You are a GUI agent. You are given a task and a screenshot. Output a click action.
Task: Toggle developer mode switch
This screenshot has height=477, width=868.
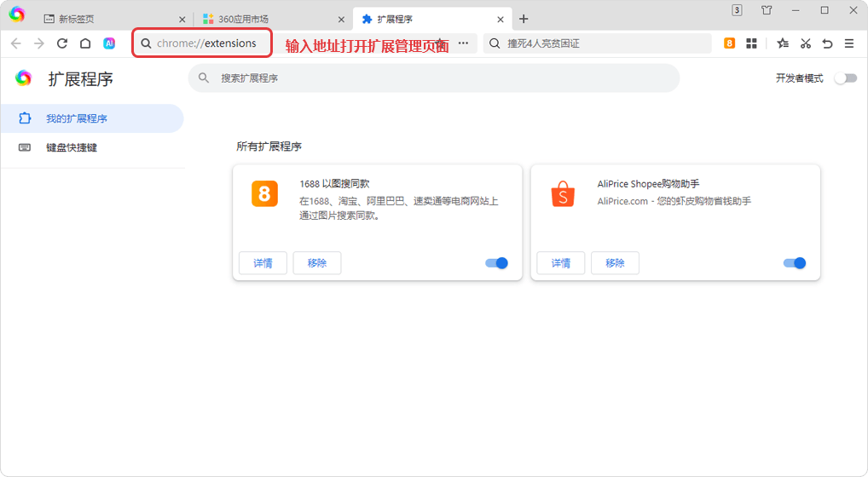[844, 78]
